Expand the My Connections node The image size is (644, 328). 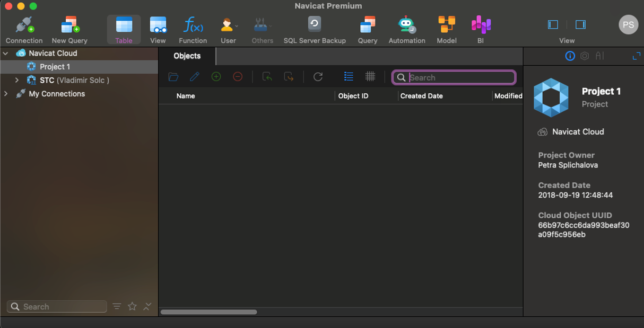coord(6,94)
